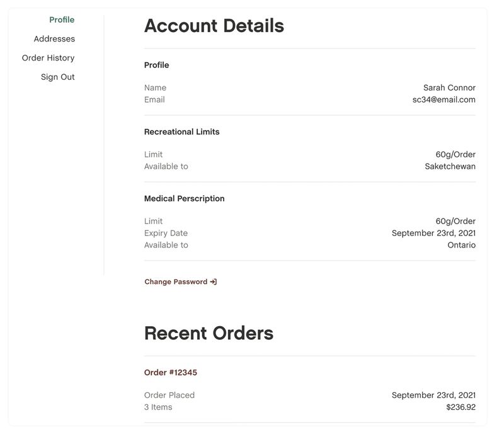Click Sign Out in the sidebar
This screenshot has width=504, height=435.
(x=58, y=77)
